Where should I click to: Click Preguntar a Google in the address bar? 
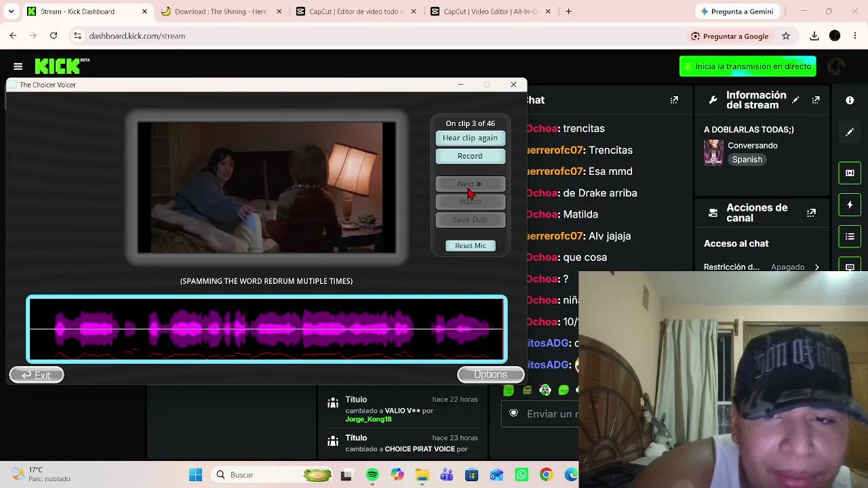point(729,36)
